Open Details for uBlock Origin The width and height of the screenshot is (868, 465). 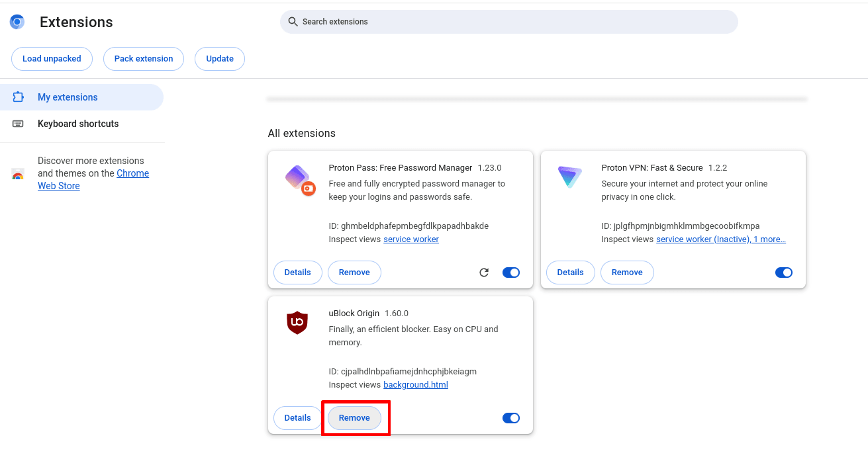[298, 418]
